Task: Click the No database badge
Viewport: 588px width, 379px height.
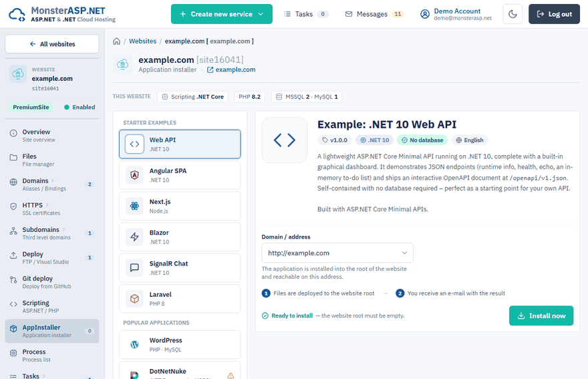Action: (x=422, y=140)
